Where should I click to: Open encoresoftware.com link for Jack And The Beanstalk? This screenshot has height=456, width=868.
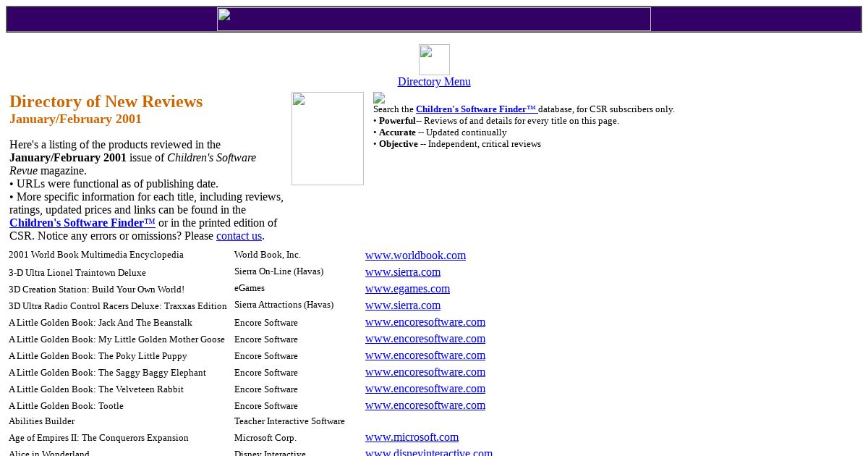pos(425,322)
